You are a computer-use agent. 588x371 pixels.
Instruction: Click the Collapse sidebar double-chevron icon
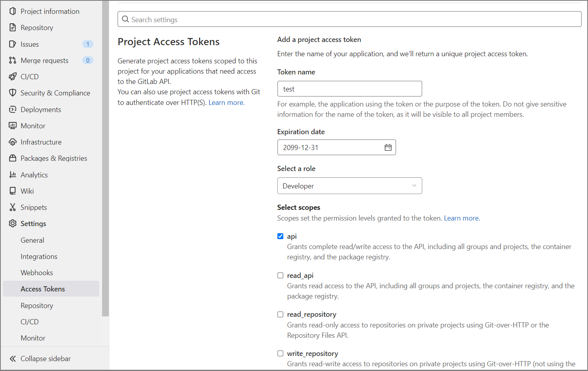pos(13,359)
